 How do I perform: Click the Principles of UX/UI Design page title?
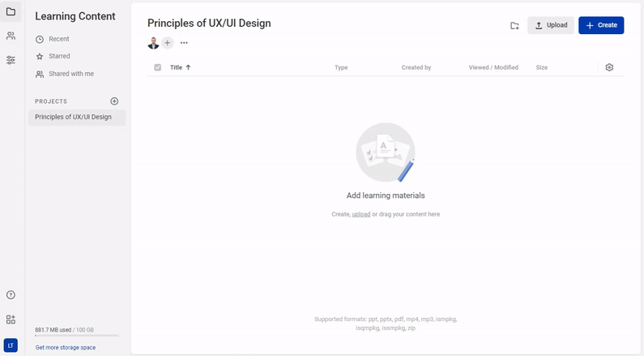click(209, 23)
